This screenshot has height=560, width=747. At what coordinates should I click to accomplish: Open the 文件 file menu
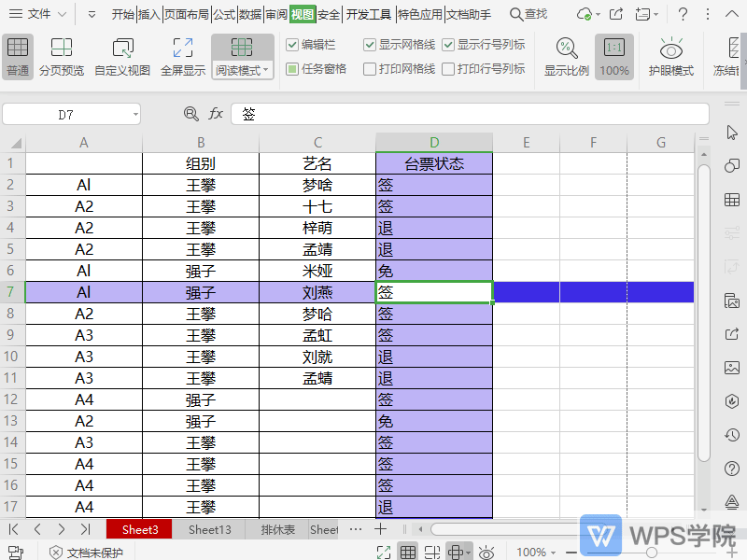click(x=36, y=14)
